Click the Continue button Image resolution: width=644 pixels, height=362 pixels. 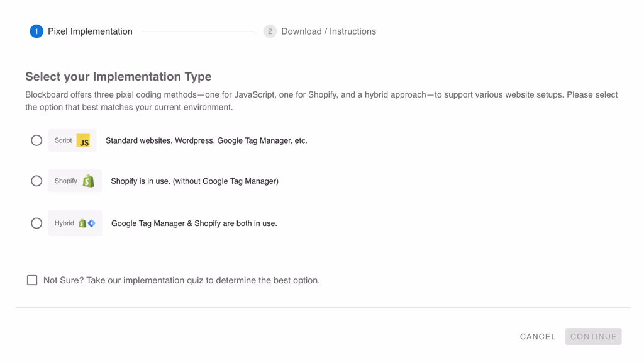coord(594,336)
